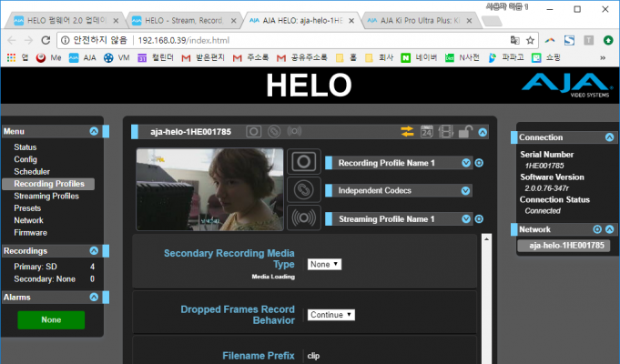620x364 pixels.
Task: Click the browser back arrow
Action: 12,40
